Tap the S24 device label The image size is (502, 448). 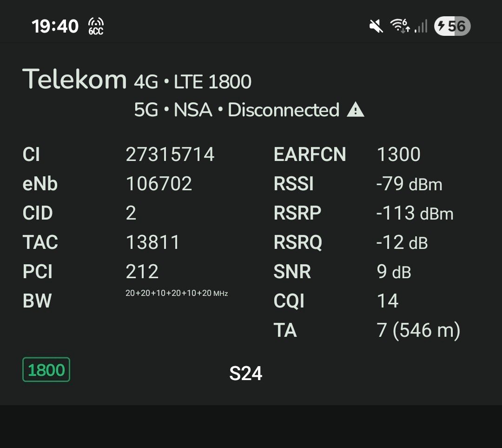tap(246, 374)
